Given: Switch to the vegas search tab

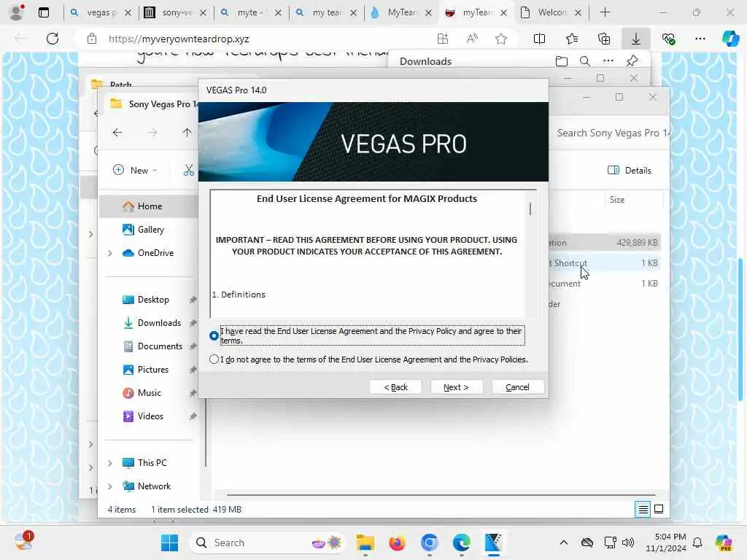Looking at the screenshot, I should (x=101, y=12).
